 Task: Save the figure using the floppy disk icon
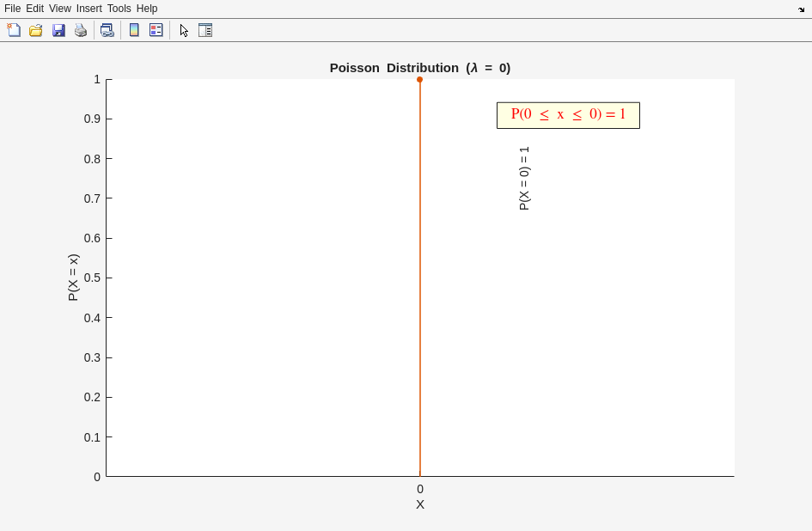(x=58, y=30)
